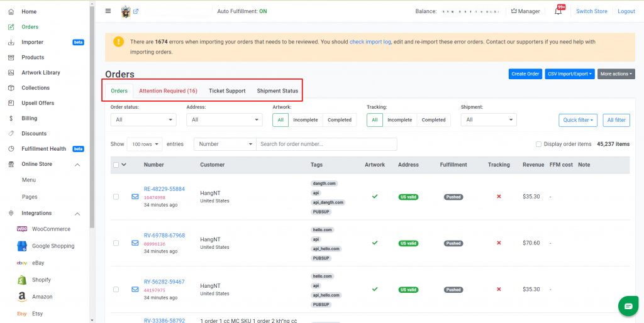Tick the checkbox for order RV-69788-67968

(x=116, y=243)
